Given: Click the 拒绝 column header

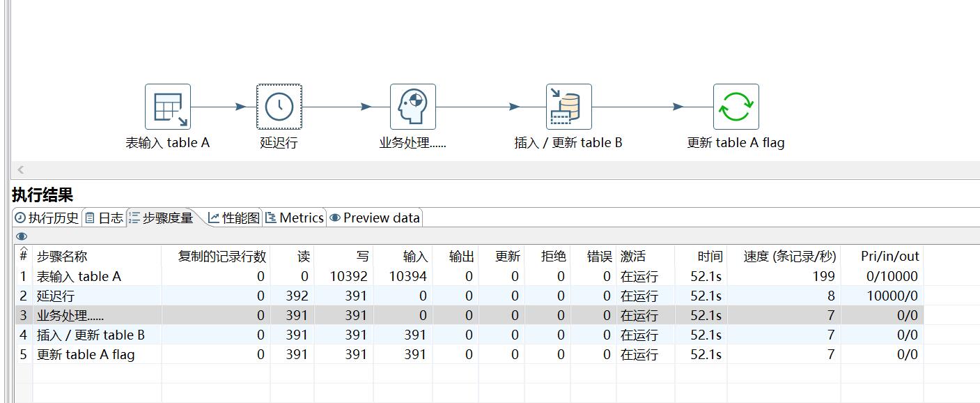Looking at the screenshot, I should click(547, 256).
